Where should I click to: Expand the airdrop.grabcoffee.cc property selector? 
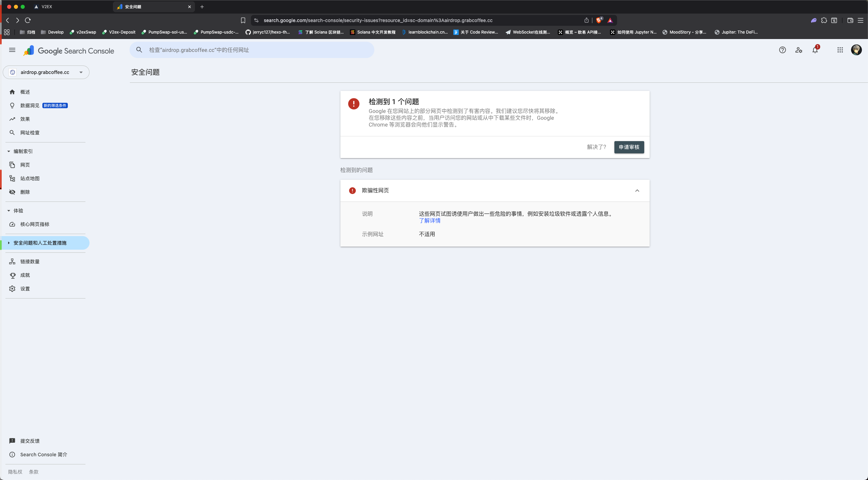[81, 72]
